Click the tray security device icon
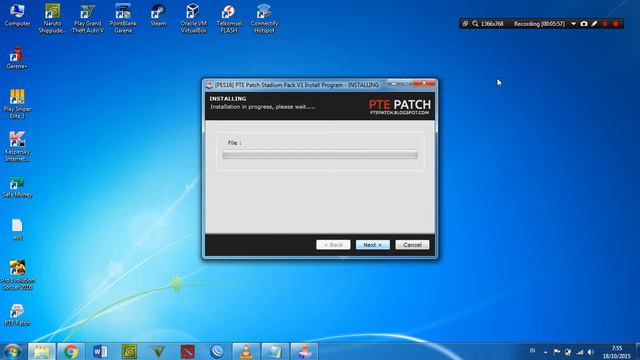Screen dimensions: 640x360 (x=568, y=352)
